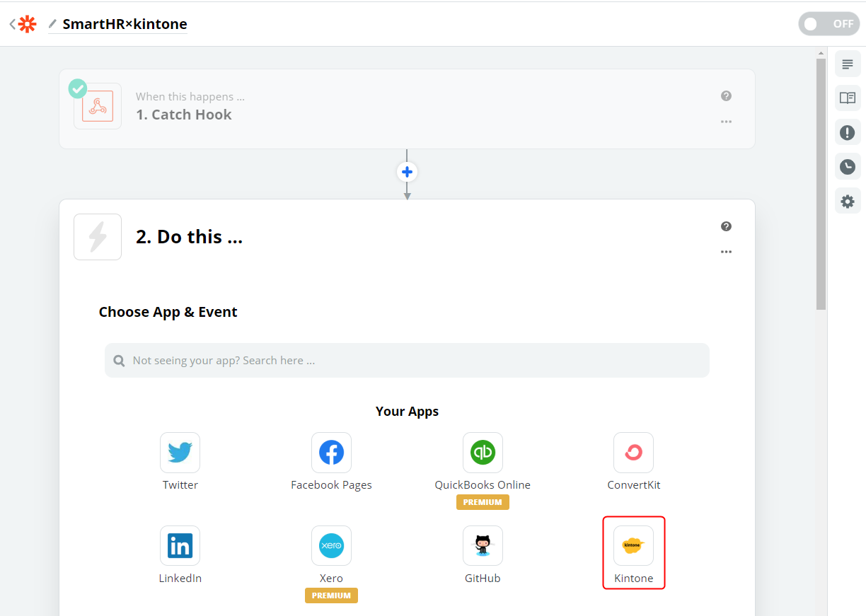Click the app search input field
The height and width of the screenshot is (616, 866).
pos(407,361)
